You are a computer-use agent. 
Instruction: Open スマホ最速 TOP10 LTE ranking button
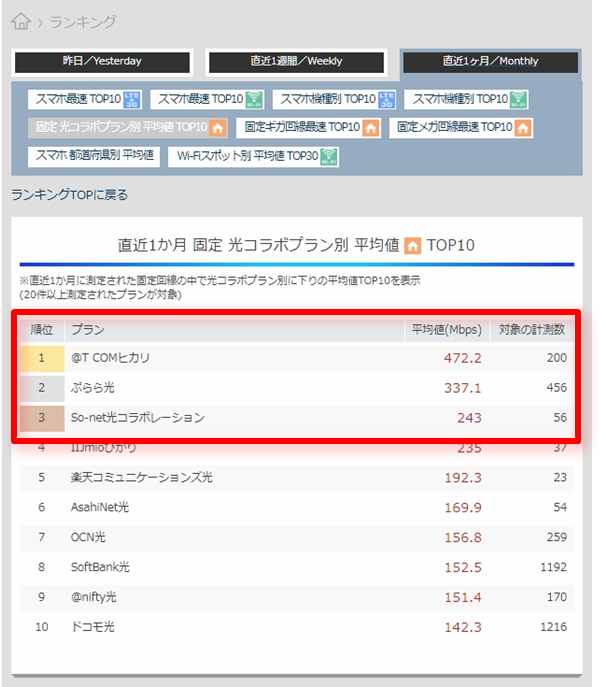tap(85, 99)
